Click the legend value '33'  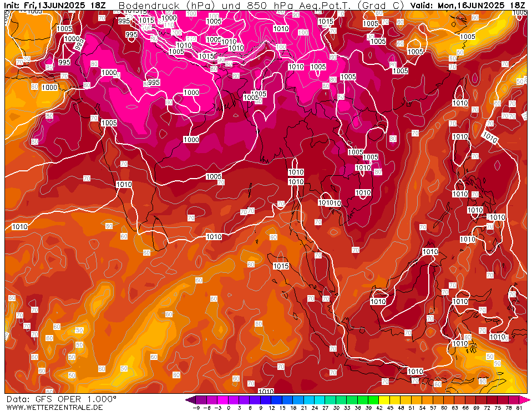point(347,408)
